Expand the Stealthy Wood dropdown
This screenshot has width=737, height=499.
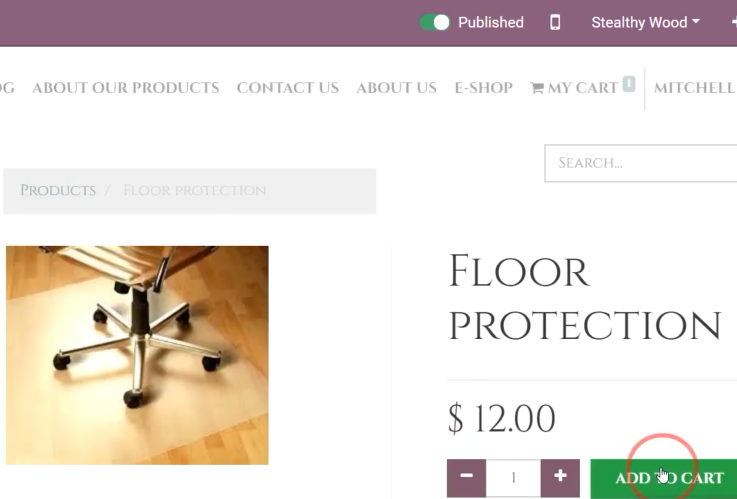pyautogui.click(x=645, y=22)
